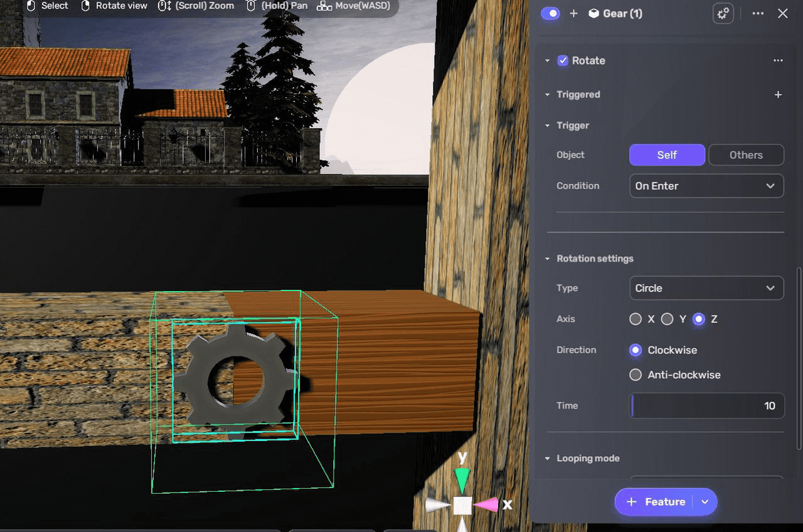This screenshot has width=803, height=532.
Task: Click the Self trigger object button
Action: 667,155
